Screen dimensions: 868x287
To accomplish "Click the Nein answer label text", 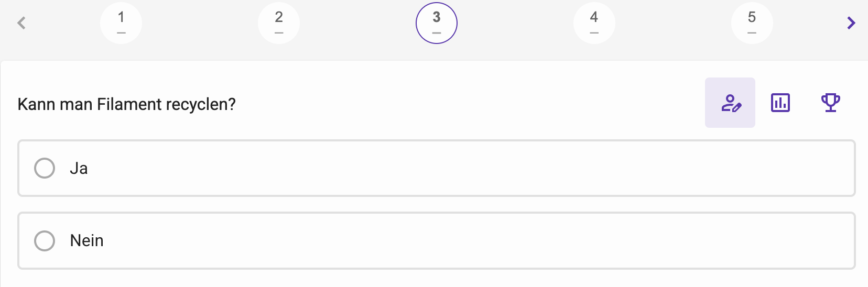I will [87, 241].
